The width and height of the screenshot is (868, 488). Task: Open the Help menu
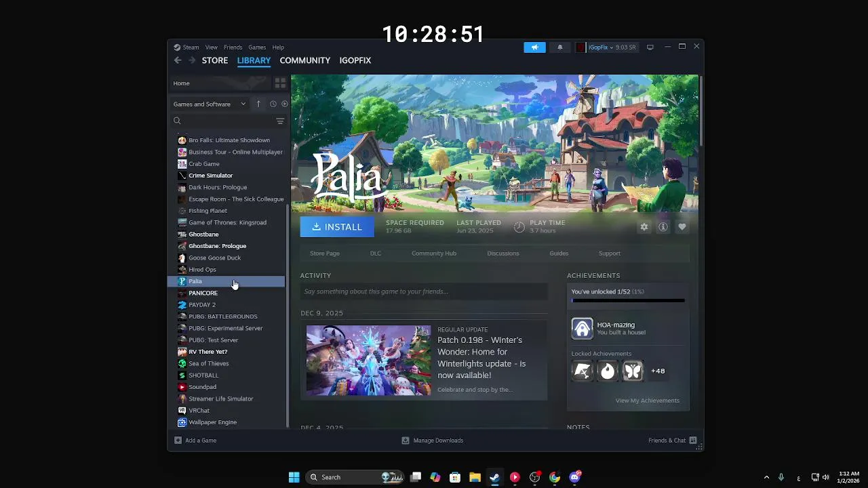(278, 47)
